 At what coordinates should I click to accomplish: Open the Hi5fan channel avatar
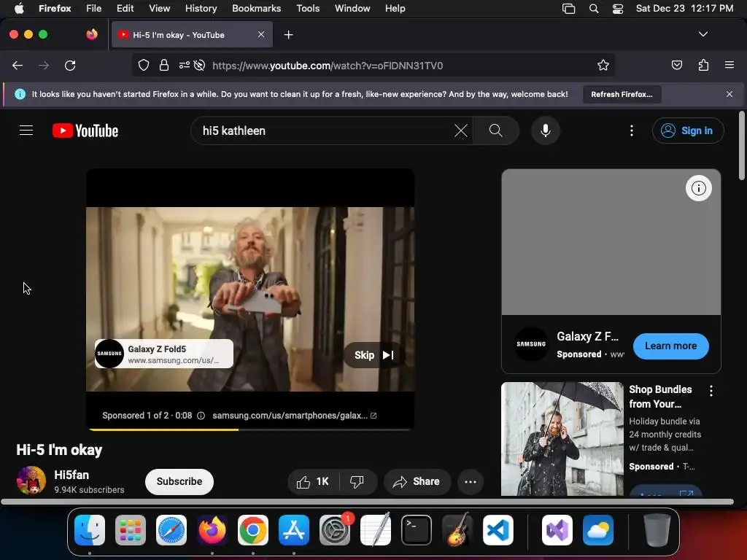coord(31,481)
